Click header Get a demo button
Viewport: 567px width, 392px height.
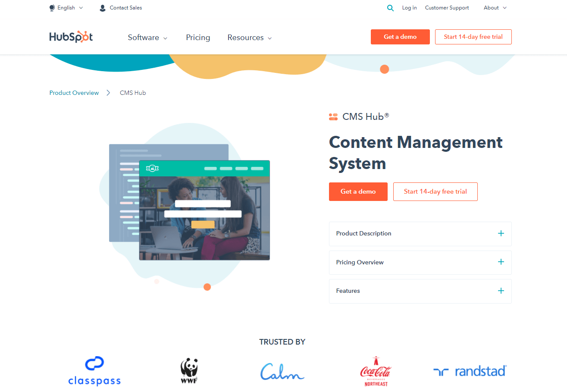pos(400,37)
